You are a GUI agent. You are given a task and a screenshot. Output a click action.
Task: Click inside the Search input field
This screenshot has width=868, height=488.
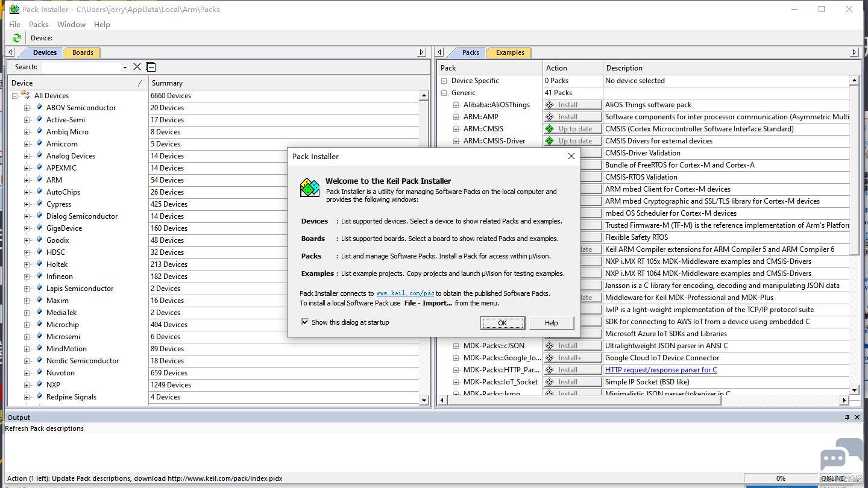click(81, 67)
